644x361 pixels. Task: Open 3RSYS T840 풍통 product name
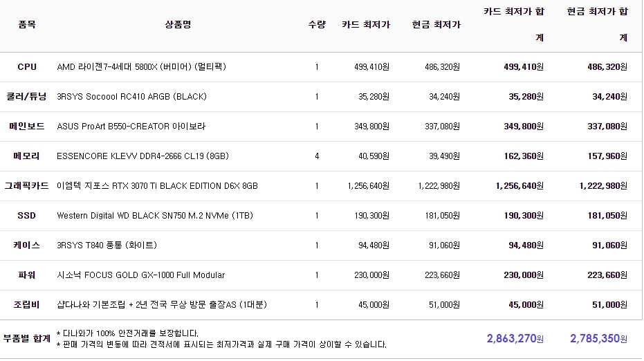(107, 246)
